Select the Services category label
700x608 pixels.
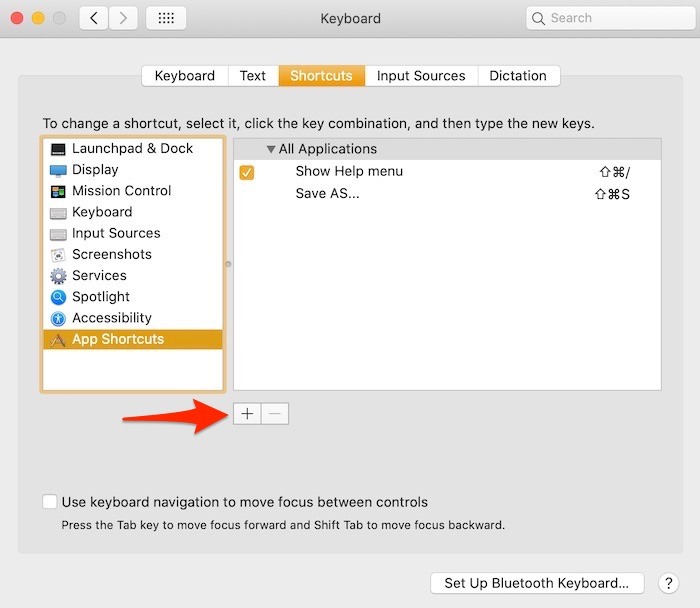(x=99, y=275)
